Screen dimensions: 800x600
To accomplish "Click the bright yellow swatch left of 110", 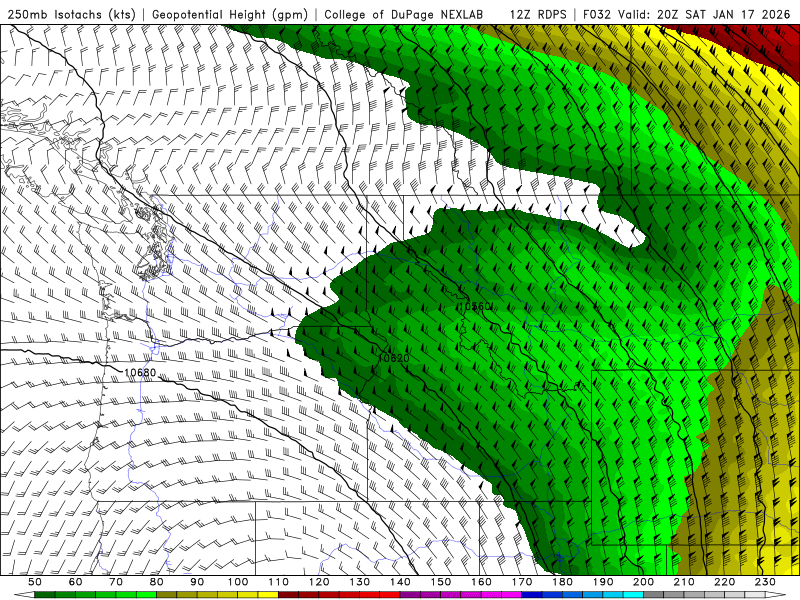I will point(268,595).
